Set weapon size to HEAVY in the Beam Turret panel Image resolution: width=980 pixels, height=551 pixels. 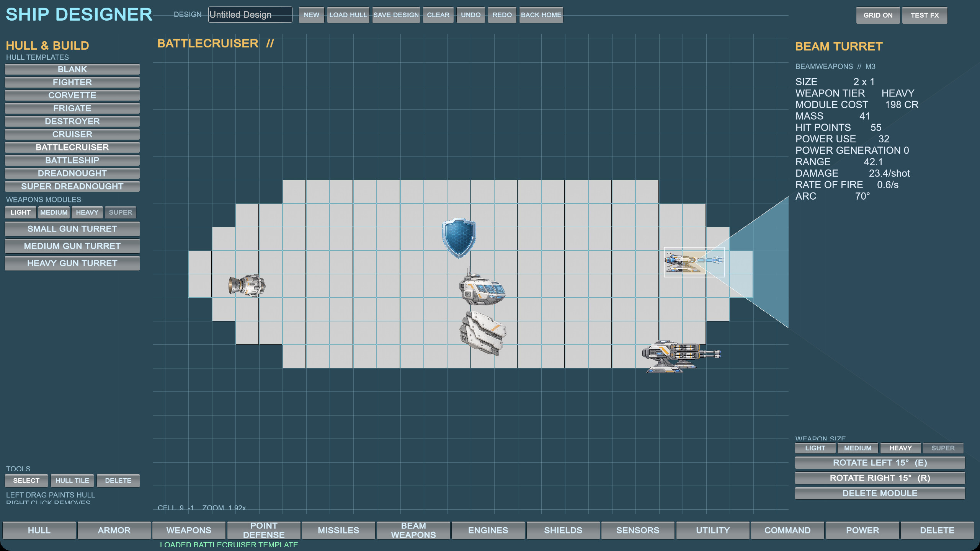[x=900, y=448]
